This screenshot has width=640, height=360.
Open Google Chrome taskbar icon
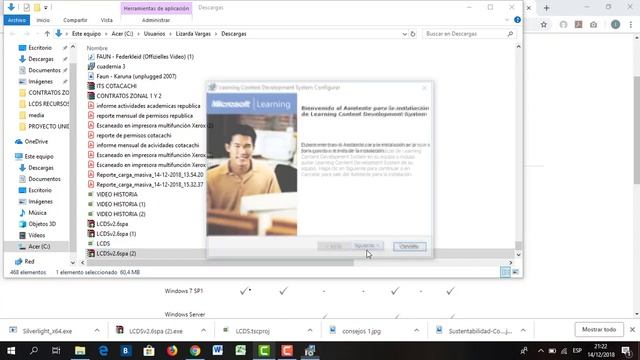coord(195,351)
